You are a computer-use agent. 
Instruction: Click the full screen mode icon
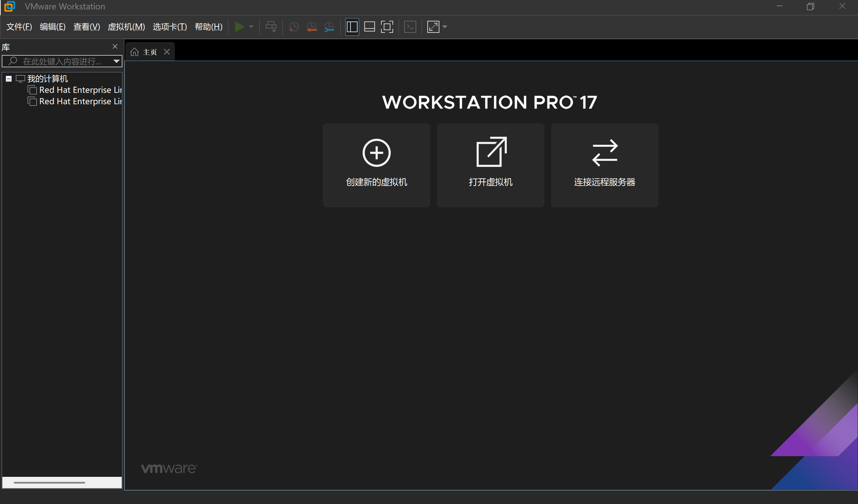[387, 26]
